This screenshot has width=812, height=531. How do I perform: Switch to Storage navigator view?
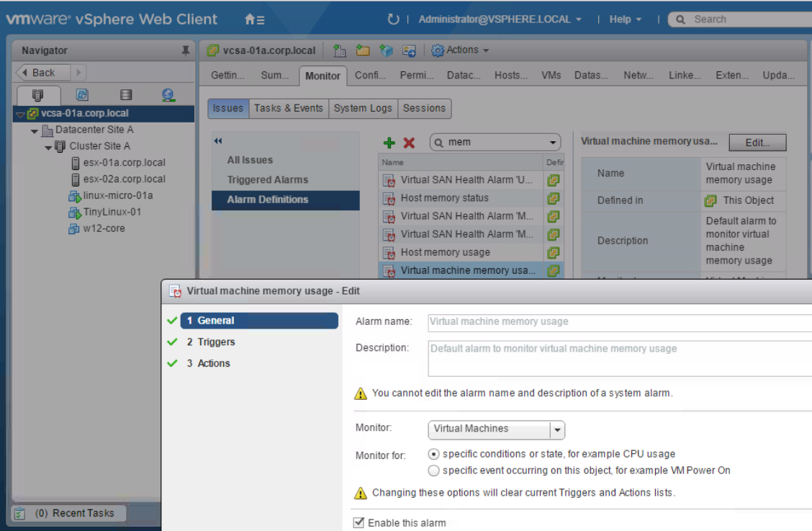coord(126,94)
